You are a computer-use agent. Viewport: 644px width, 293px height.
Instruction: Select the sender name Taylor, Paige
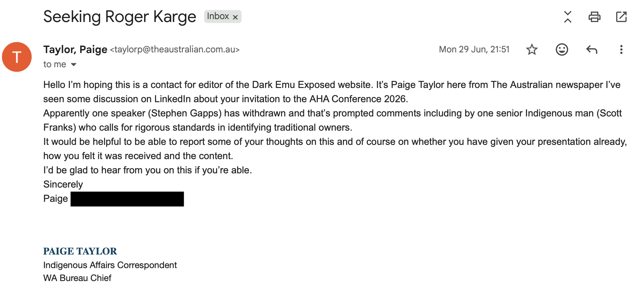75,49
